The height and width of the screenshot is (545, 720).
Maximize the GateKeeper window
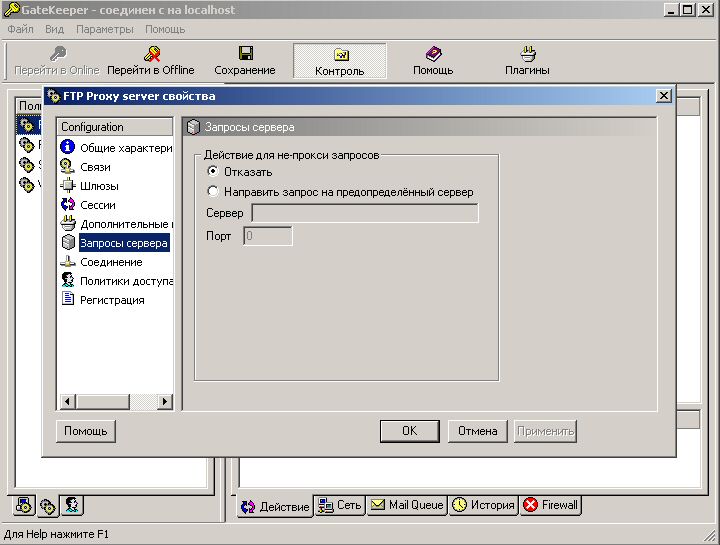click(x=688, y=10)
